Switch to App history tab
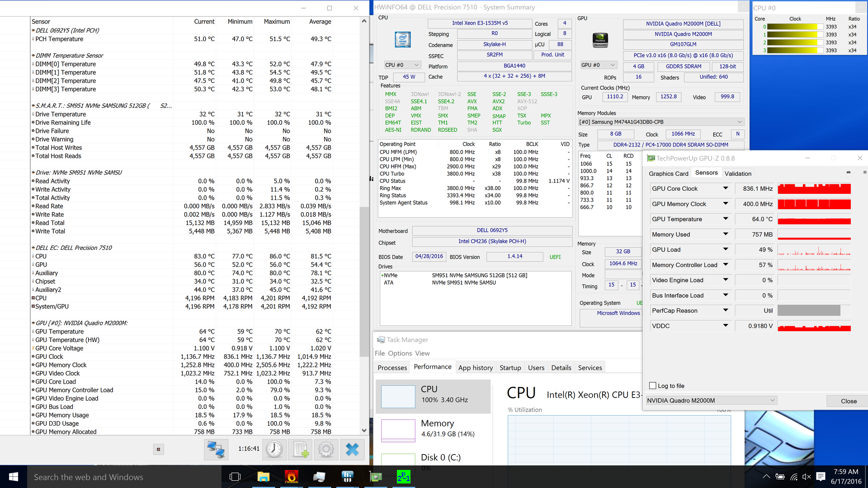 tap(475, 367)
